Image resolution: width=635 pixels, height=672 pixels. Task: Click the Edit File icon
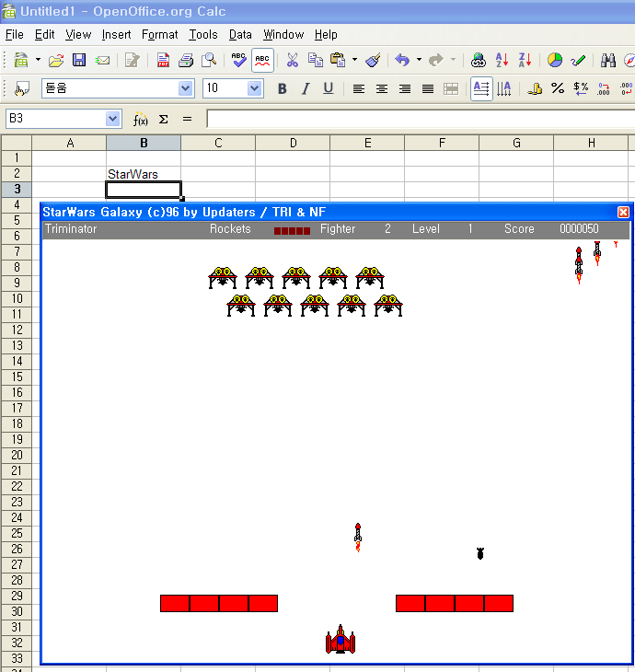point(133,60)
